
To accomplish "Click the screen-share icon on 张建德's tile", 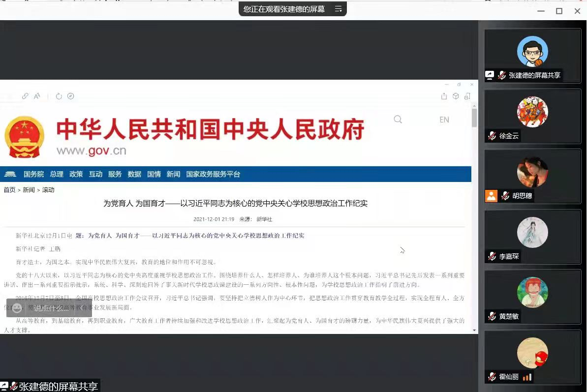I will [490, 75].
